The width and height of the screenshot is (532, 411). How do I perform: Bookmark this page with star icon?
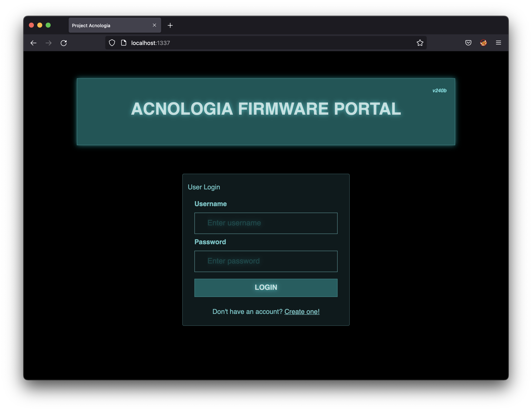pos(420,43)
